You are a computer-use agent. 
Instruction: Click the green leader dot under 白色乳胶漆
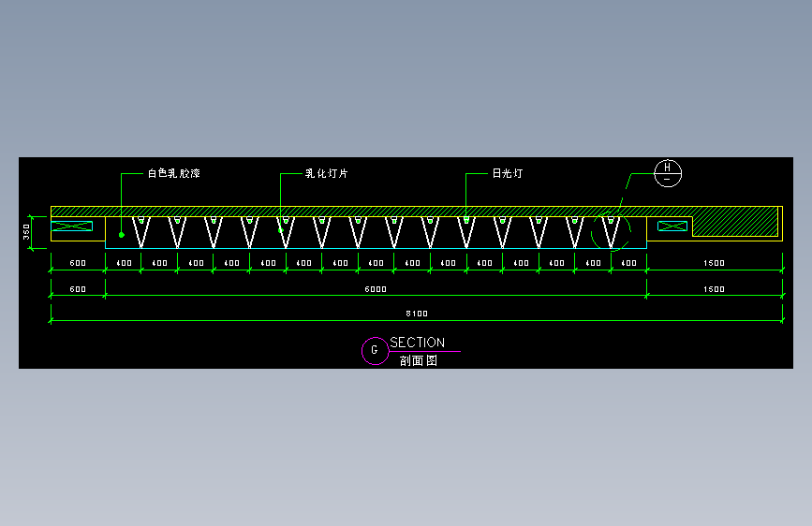click(x=122, y=235)
